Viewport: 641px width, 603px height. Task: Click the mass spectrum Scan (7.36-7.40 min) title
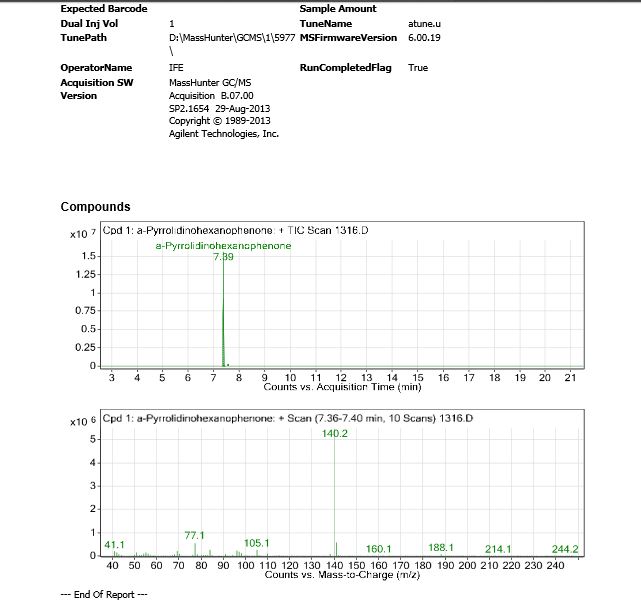click(287, 418)
